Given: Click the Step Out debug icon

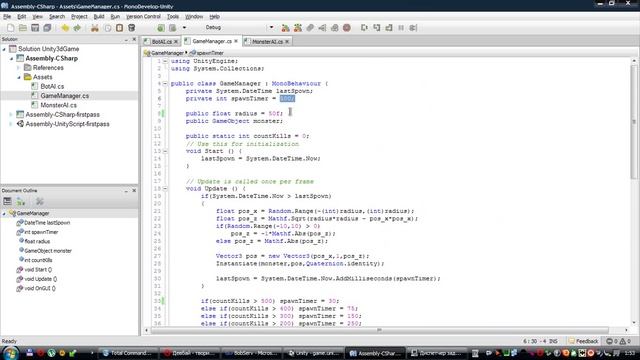Looking at the screenshot, I should 389,28.
